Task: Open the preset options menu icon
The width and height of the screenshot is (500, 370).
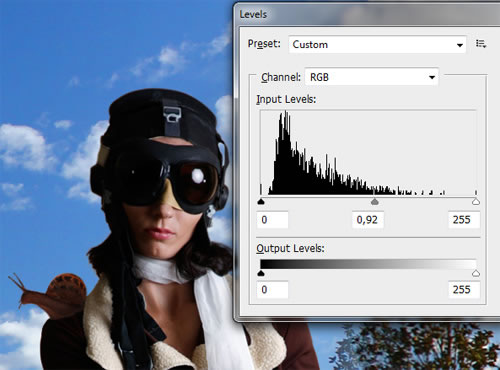Action: click(x=481, y=44)
